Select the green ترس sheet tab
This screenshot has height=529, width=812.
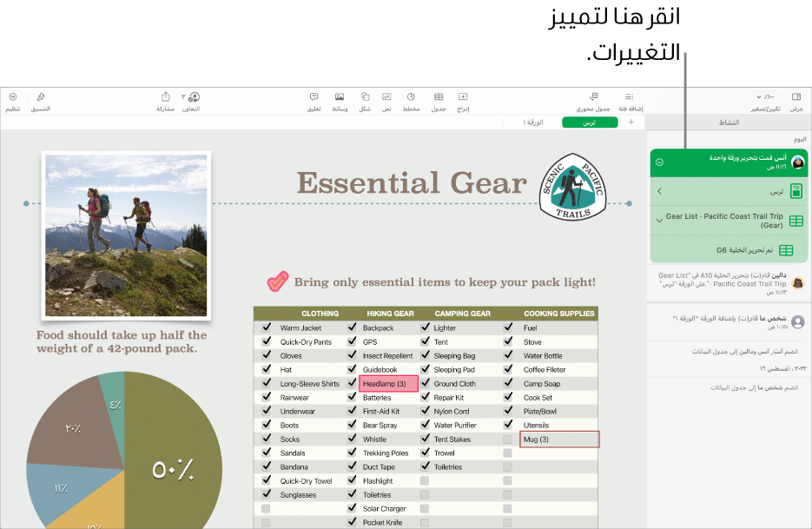coord(590,123)
